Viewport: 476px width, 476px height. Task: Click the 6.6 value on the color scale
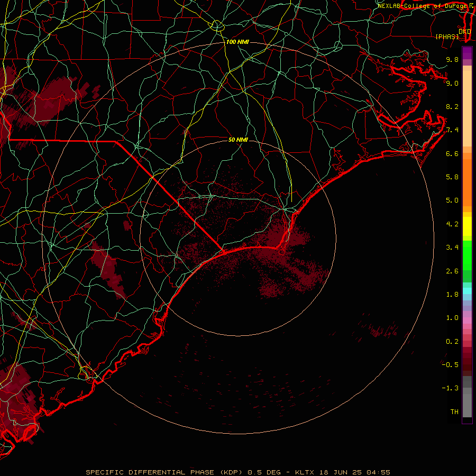[452, 153]
